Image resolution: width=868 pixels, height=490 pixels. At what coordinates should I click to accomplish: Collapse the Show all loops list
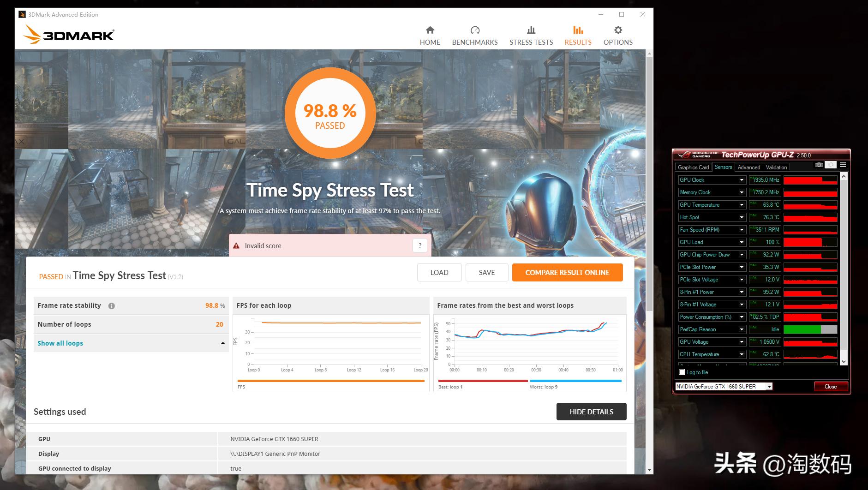(x=223, y=343)
